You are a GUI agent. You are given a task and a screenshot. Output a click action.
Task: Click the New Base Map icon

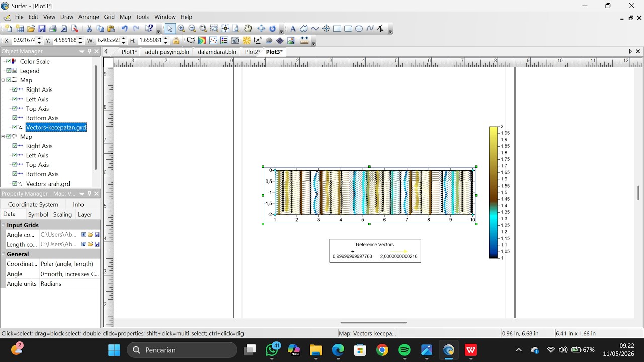(x=191, y=41)
